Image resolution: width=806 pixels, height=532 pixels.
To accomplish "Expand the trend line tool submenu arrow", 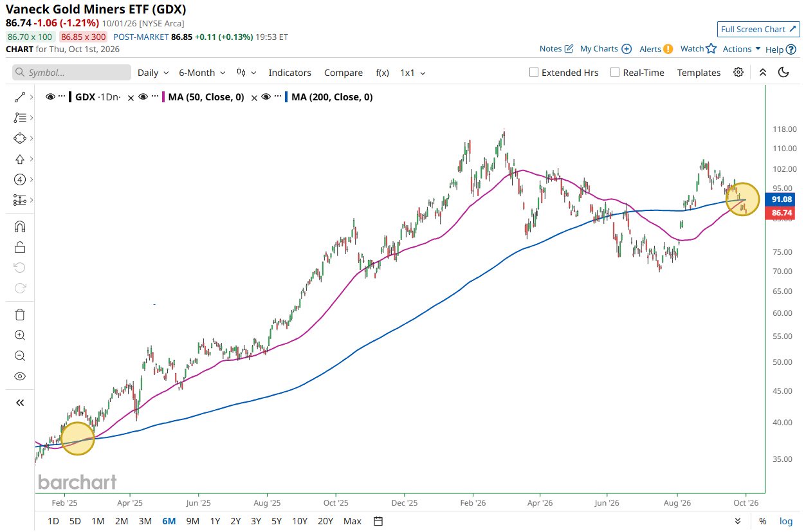I will point(31,97).
